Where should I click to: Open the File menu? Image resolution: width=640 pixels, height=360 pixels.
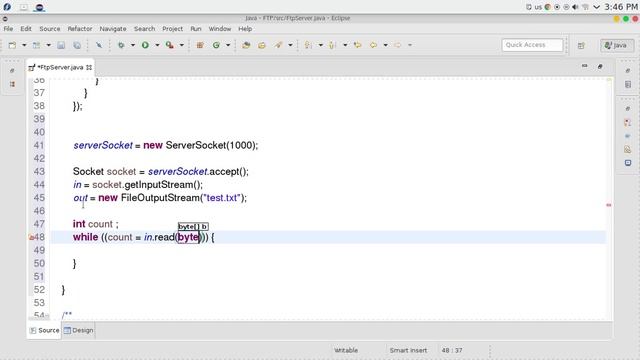tap(8, 29)
